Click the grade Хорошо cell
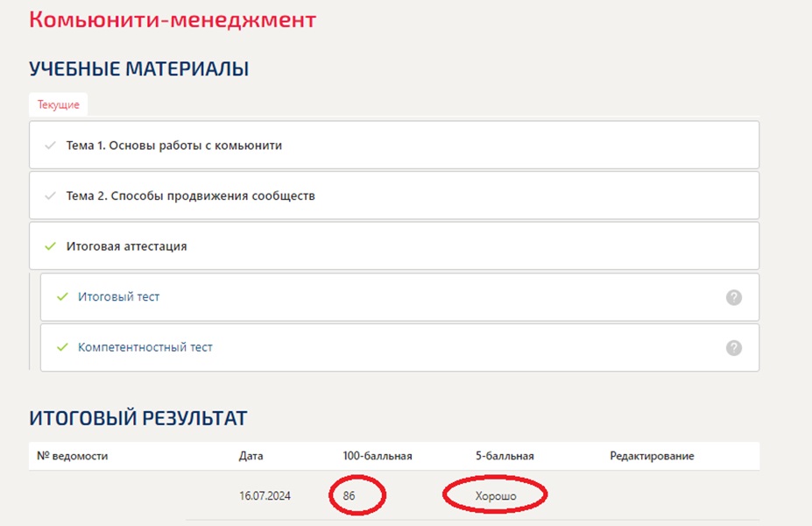The height and width of the screenshot is (526, 812). point(496,496)
